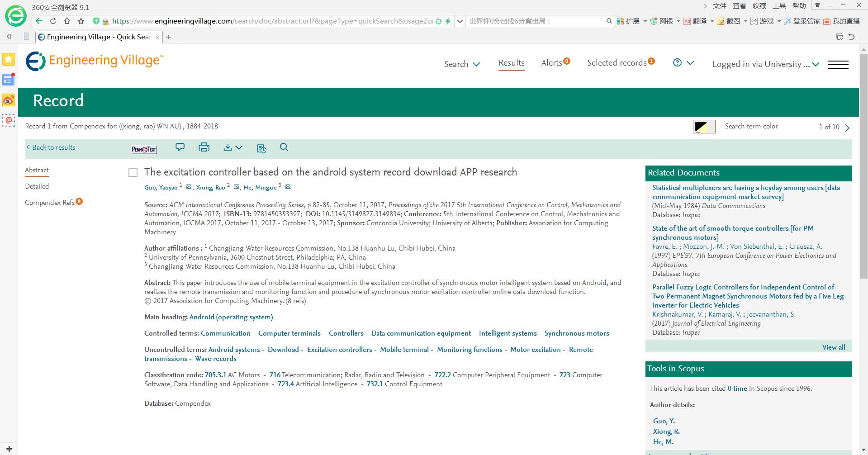Open the download options dropdown

[x=233, y=147]
